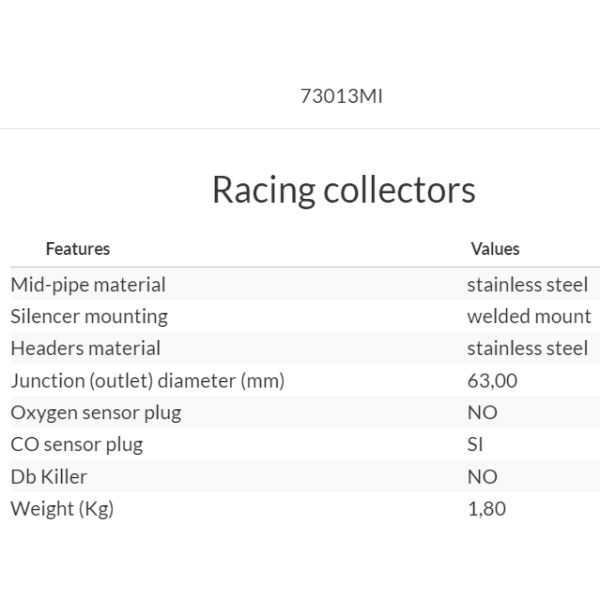The width and height of the screenshot is (600, 600).
Task: Click the CO sensor plug label
Action: click(x=77, y=444)
